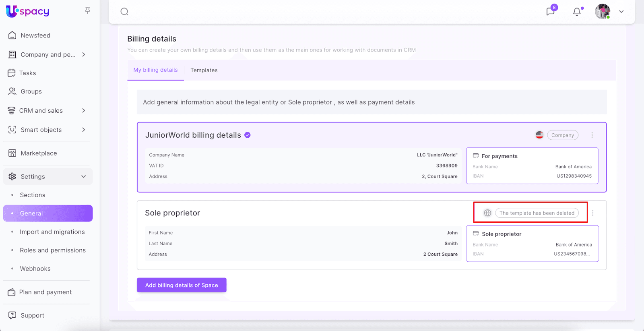The image size is (644, 331).
Task: Open the notifications bell
Action: [x=577, y=12]
